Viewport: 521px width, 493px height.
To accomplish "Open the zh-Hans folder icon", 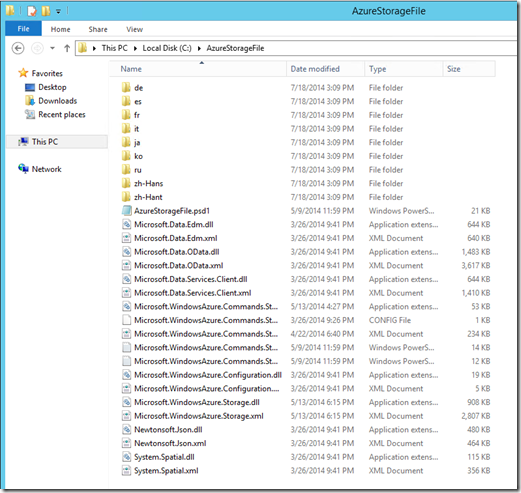I will (x=126, y=183).
